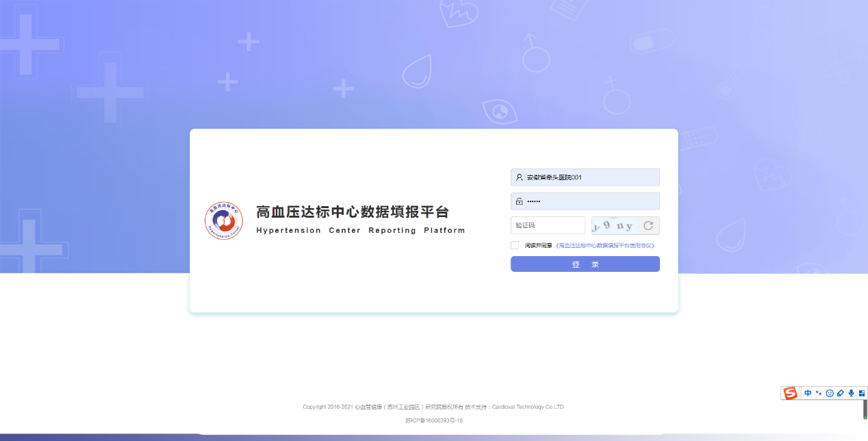868x441 pixels.
Task: Open the Sogou input method logo
Action: pyautogui.click(x=791, y=393)
